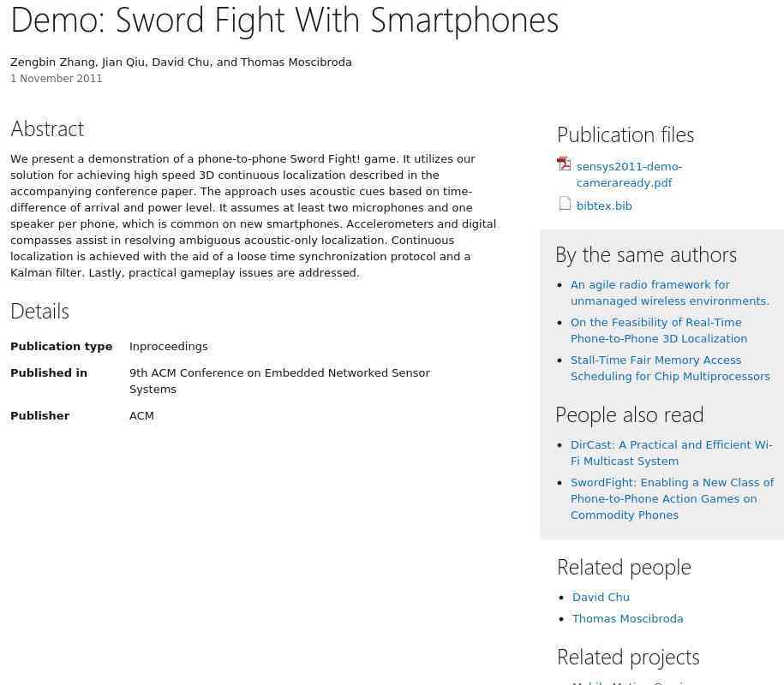Click 'By the same authors' heading
784x685 pixels.
645,254
